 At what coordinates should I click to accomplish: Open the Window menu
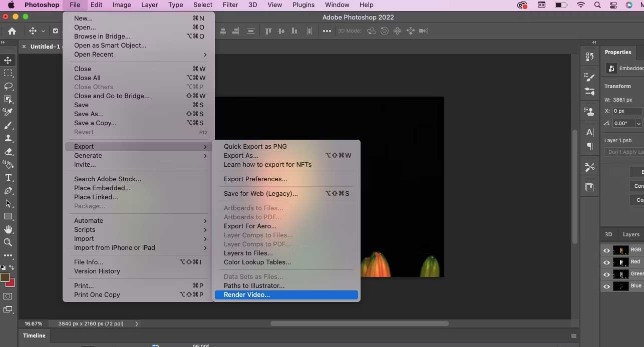click(337, 5)
